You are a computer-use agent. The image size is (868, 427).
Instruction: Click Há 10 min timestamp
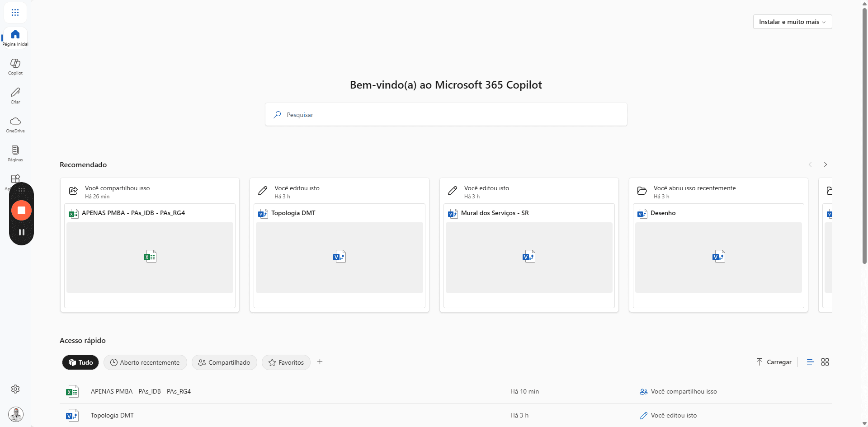point(524,391)
